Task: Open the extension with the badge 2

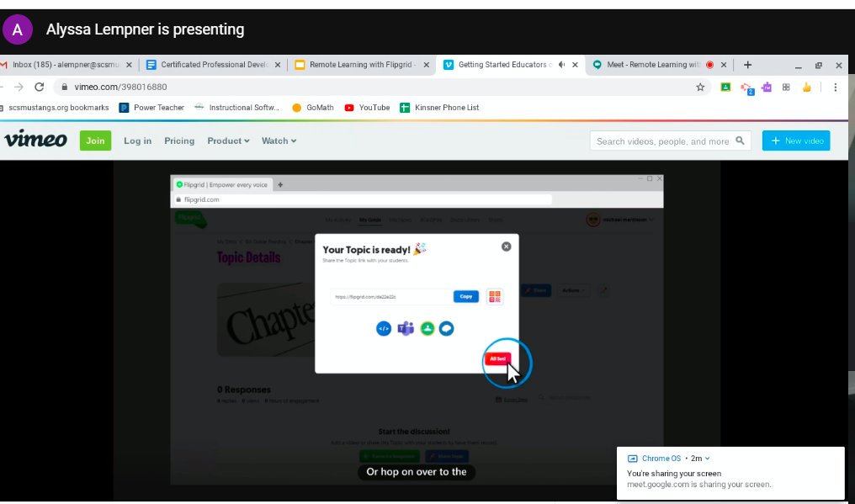Action: (x=746, y=88)
